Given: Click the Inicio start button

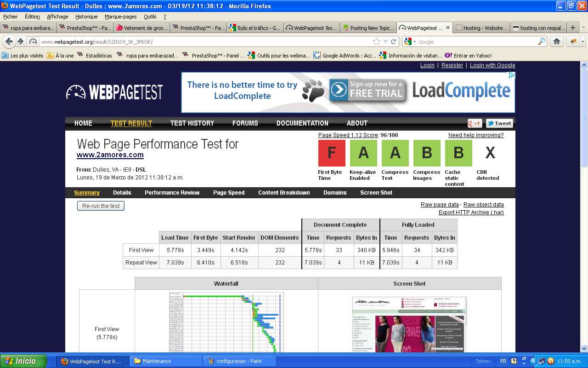Looking at the screenshot, I should (x=23, y=361).
